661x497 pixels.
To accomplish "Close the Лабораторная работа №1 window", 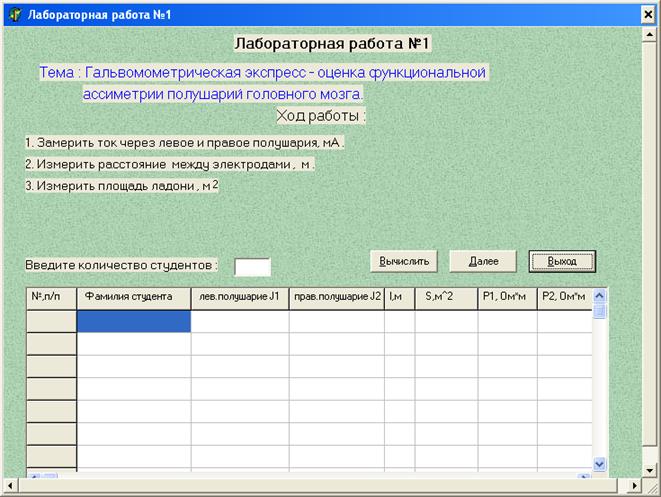I will point(647,14).
